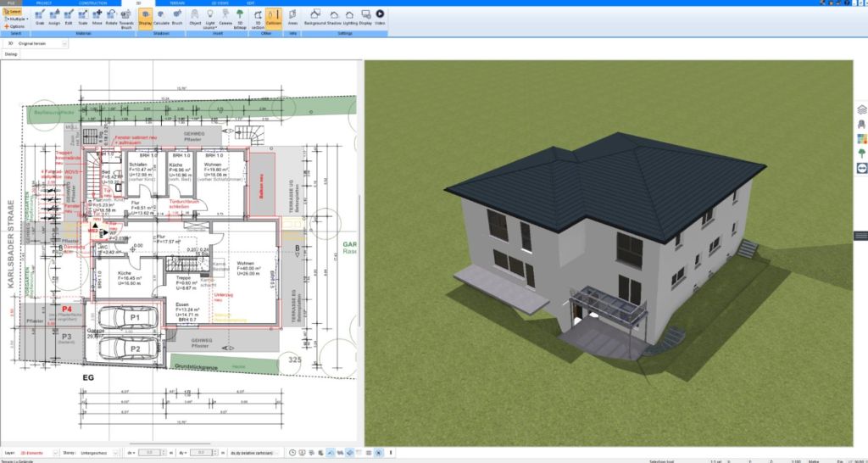Open Display settings
Screen dimensions: 868x463
tap(365, 17)
